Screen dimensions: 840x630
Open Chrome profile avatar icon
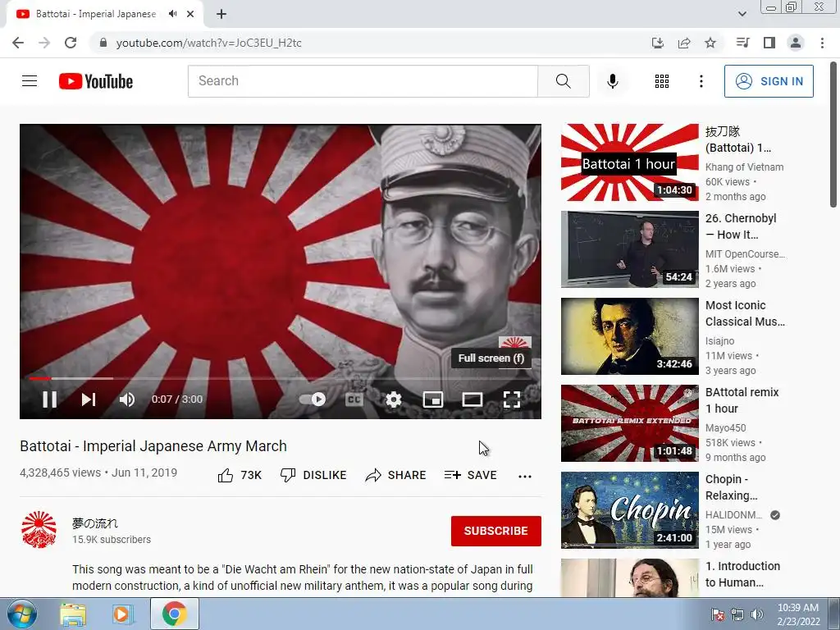tap(796, 43)
